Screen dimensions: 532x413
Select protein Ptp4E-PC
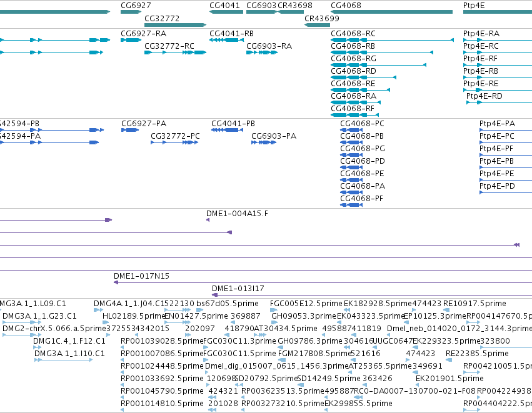tap(506, 142)
